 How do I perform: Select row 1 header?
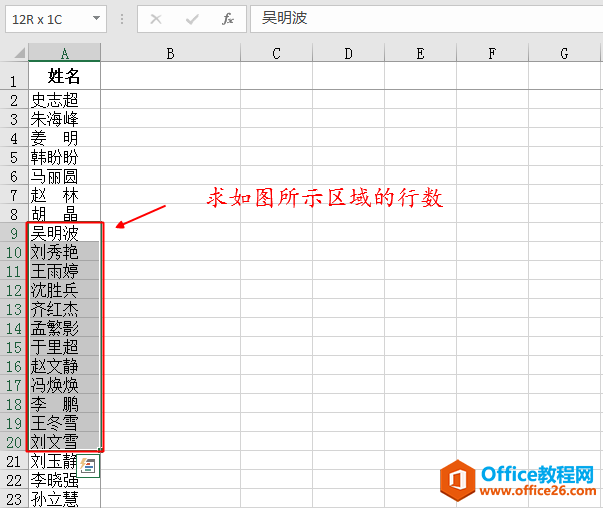[x=14, y=76]
